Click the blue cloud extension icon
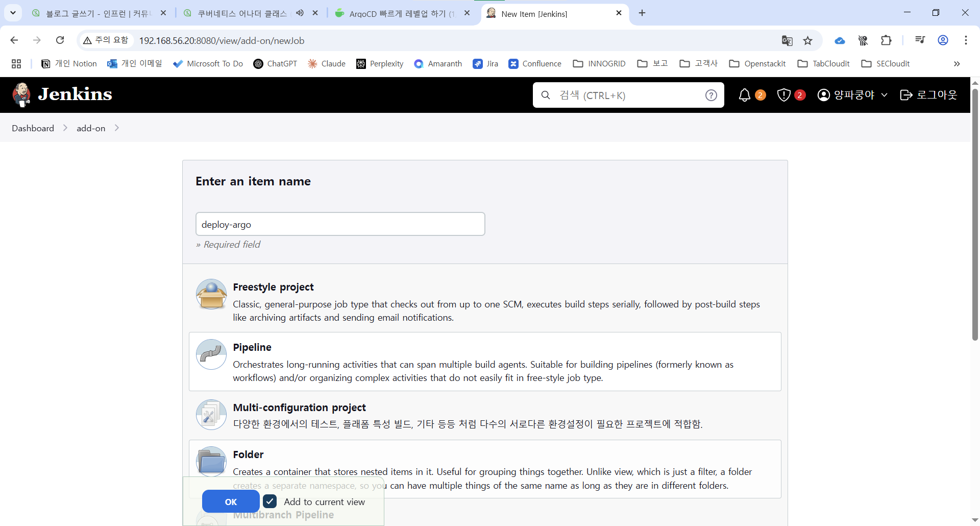This screenshot has width=980, height=526. coord(840,40)
